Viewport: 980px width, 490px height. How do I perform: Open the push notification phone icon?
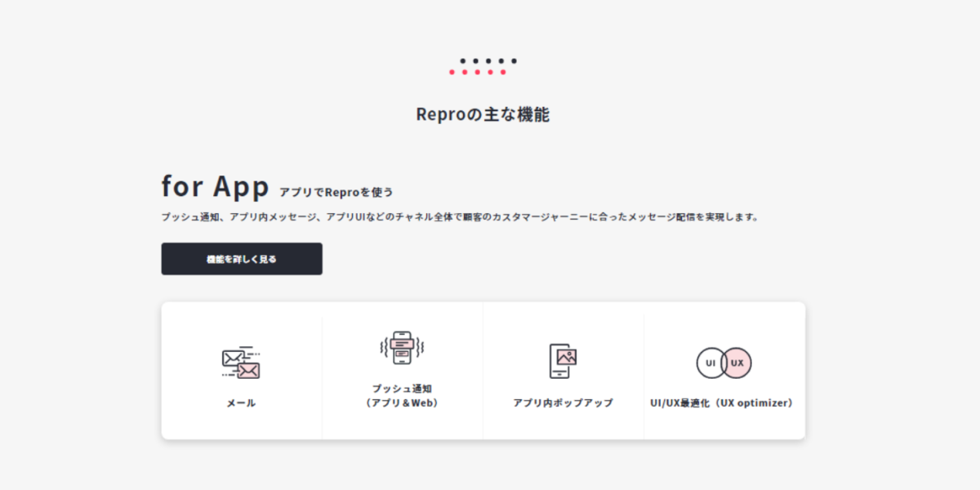coord(402,349)
